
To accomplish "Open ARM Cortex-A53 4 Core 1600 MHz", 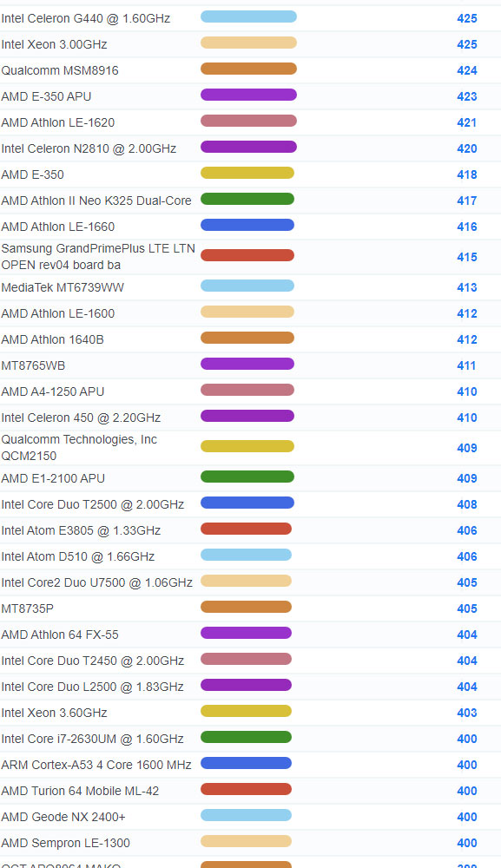I will point(96,765).
